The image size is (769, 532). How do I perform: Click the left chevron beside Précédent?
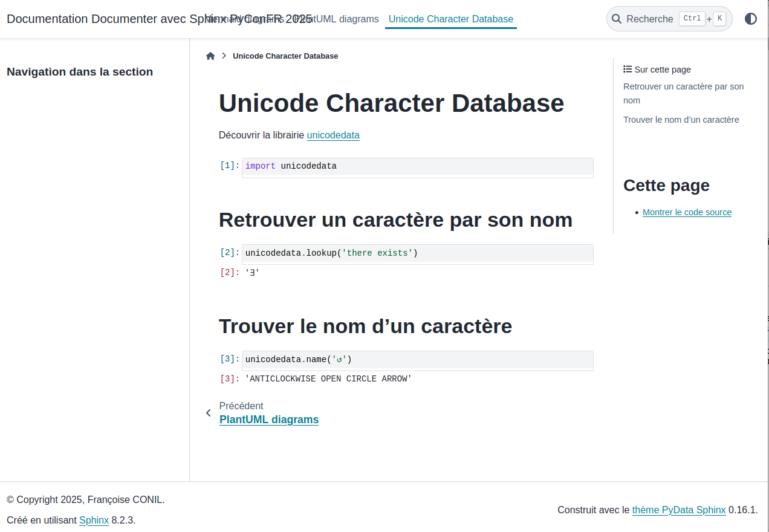pyautogui.click(x=209, y=413)
